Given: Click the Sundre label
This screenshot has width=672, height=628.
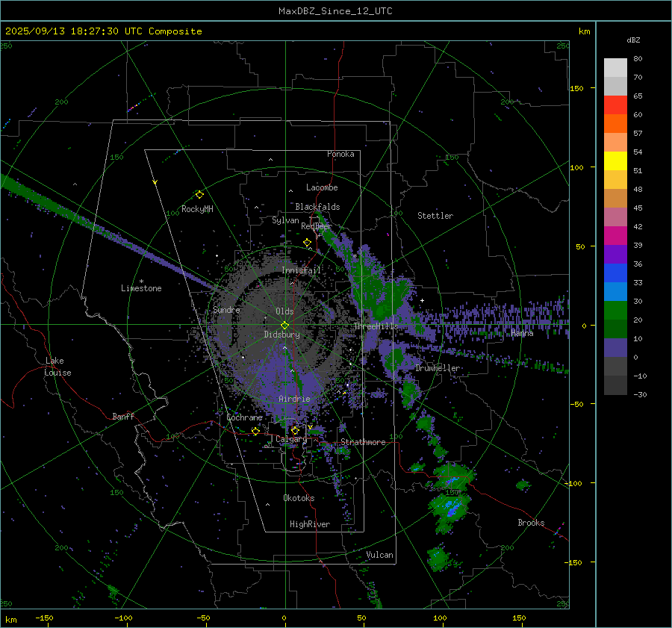Looking at the screenshot, I should coord(226,309).
